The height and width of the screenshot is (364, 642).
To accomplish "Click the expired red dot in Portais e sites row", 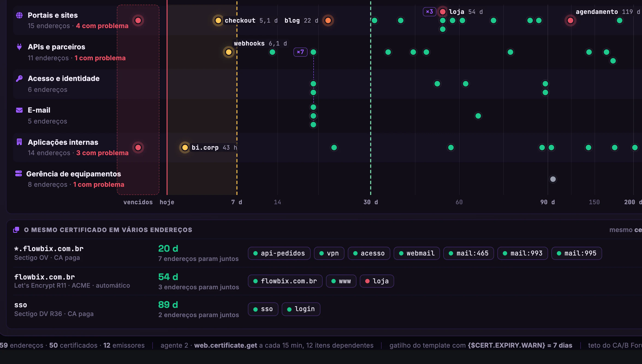I will click(138, 20).
